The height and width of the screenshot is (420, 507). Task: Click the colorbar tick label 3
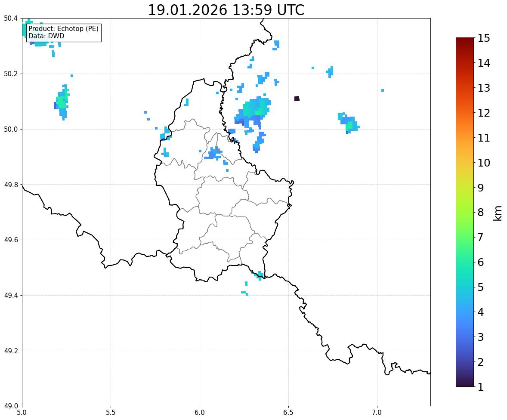[481, 337]
